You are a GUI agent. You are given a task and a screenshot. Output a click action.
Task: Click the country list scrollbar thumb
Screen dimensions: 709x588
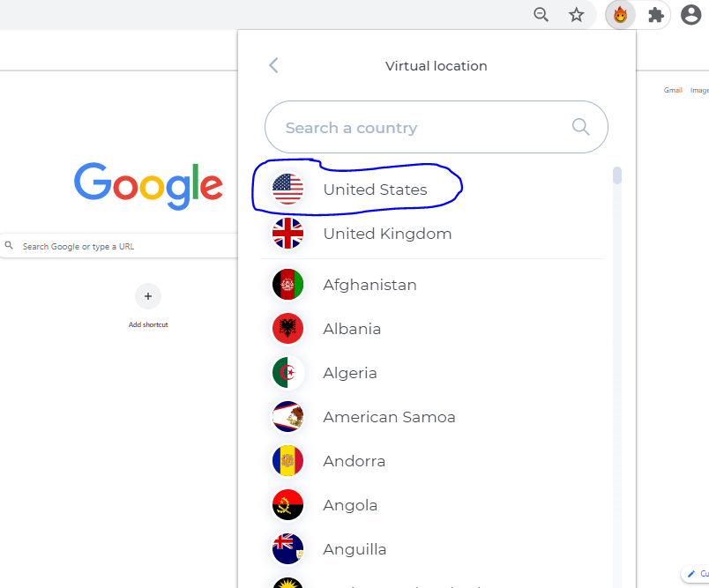617,175
